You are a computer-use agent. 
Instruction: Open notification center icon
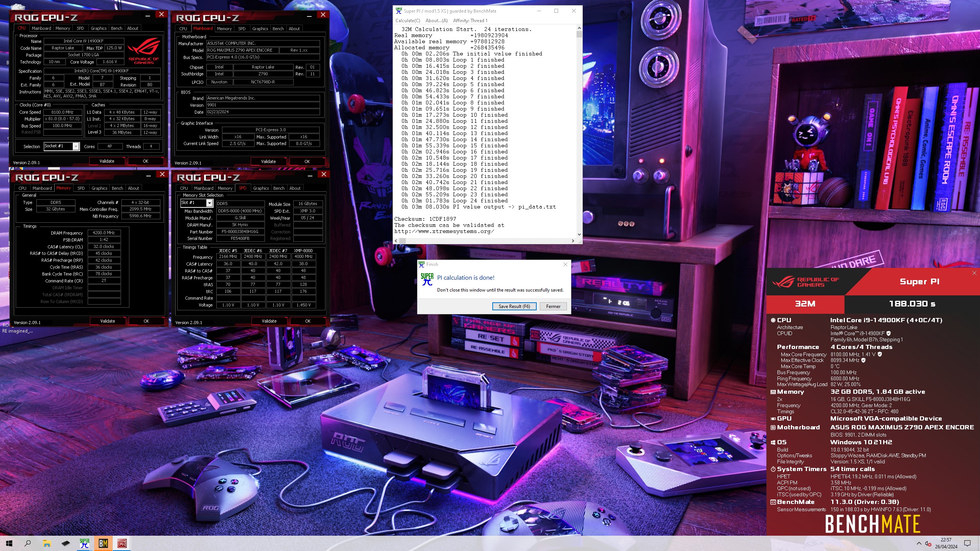[x=967, y=543]
